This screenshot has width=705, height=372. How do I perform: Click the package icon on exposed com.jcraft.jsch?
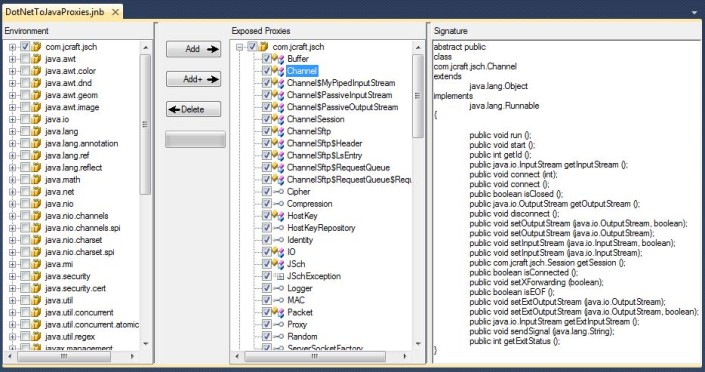tap(264, 47)
